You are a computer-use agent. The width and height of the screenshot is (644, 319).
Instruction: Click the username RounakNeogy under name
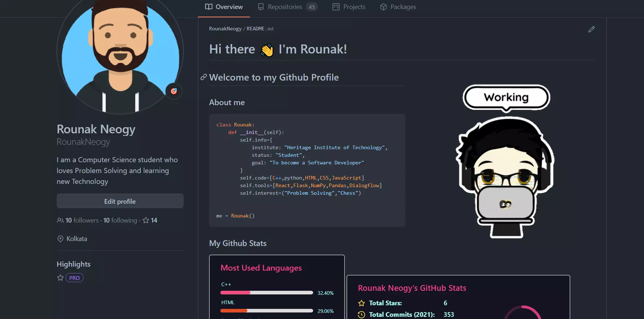[x=83, y=142]
